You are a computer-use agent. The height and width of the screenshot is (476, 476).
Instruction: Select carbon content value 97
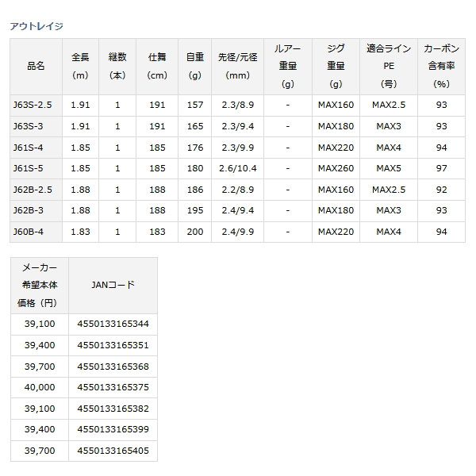441,168
